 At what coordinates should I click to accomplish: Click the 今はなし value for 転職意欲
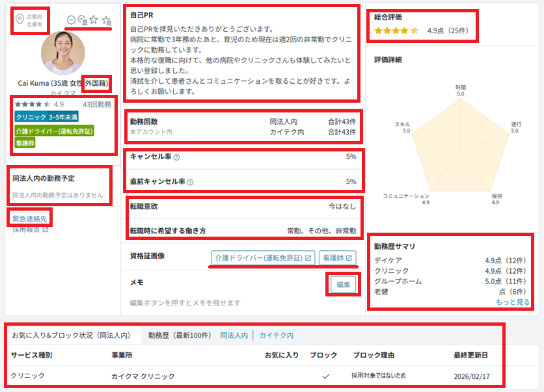[342, 207]
